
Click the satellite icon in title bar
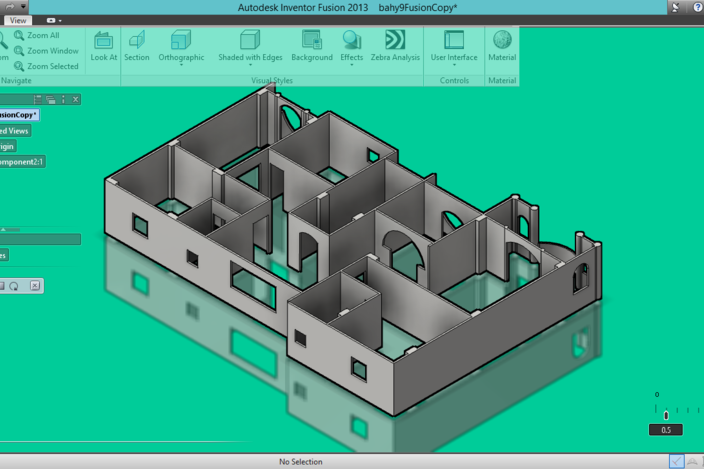coord(675,7)
